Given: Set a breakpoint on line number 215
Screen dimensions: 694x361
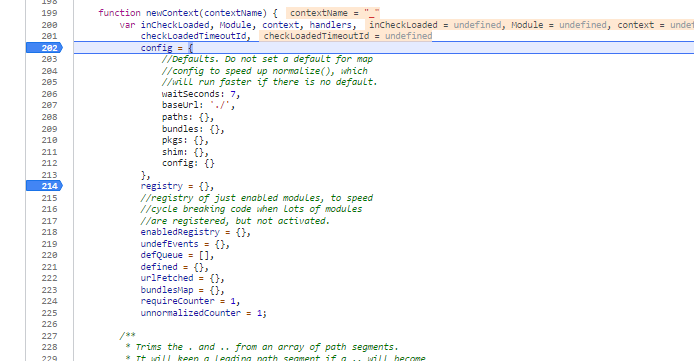Looking at the screenshot, I should 50,198.
